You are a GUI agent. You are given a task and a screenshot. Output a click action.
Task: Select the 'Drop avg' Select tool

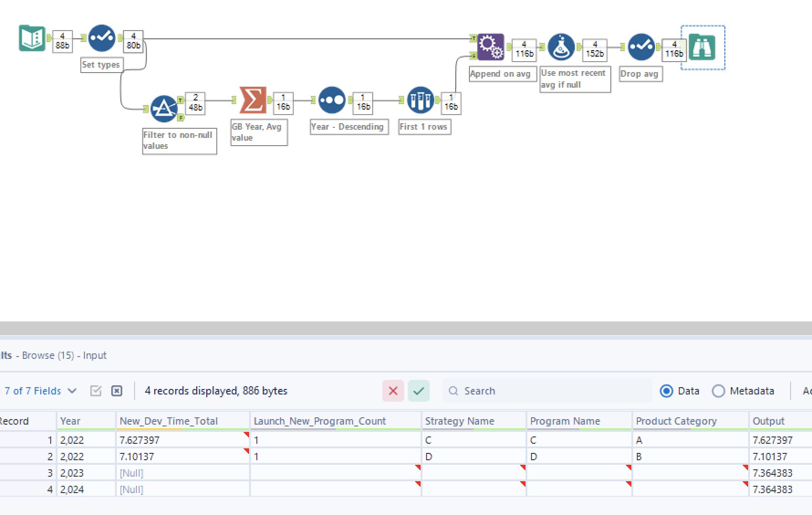(641, 47)
